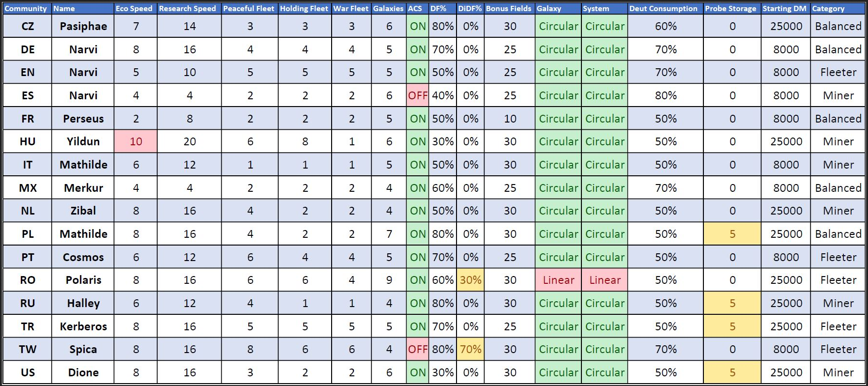Select the Kerberos name cell
868x386 pixels.
pyautogui.click(x=83, y=326)
